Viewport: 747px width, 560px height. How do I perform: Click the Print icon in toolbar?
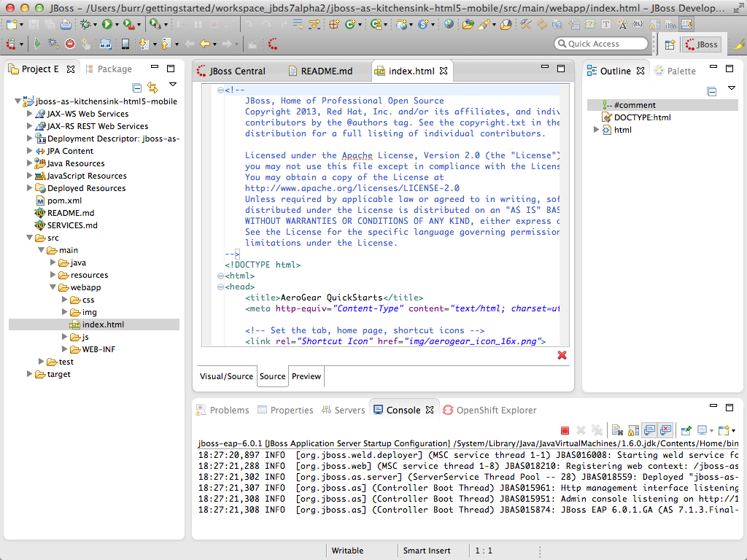click(x=66, y=24)
